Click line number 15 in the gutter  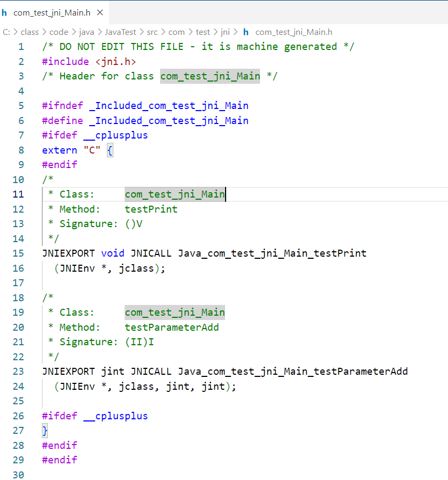[x=18, y=253]
